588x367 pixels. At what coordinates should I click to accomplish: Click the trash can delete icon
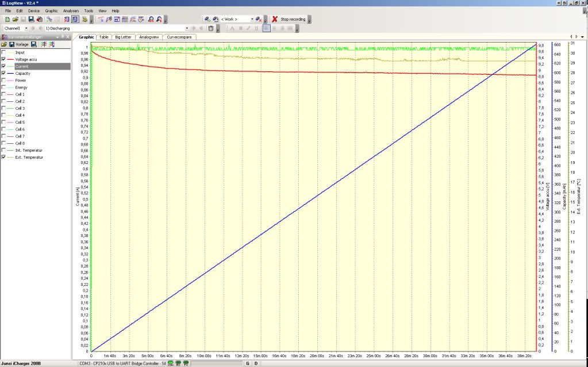click(x=211, y=28)
